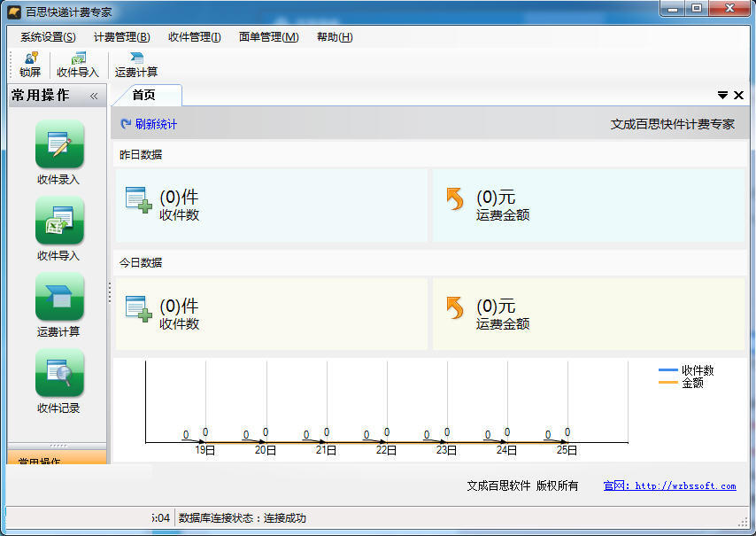
Task: Open 收件录入 from the sidebar
Action: pyautogui.click(x=59, y=144)
